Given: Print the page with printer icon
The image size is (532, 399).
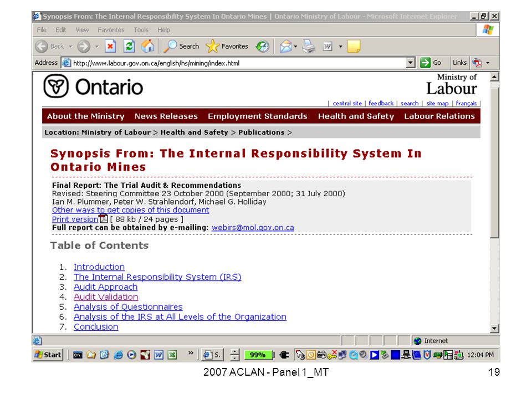Looking at the screenshot, I should (309, 46).
